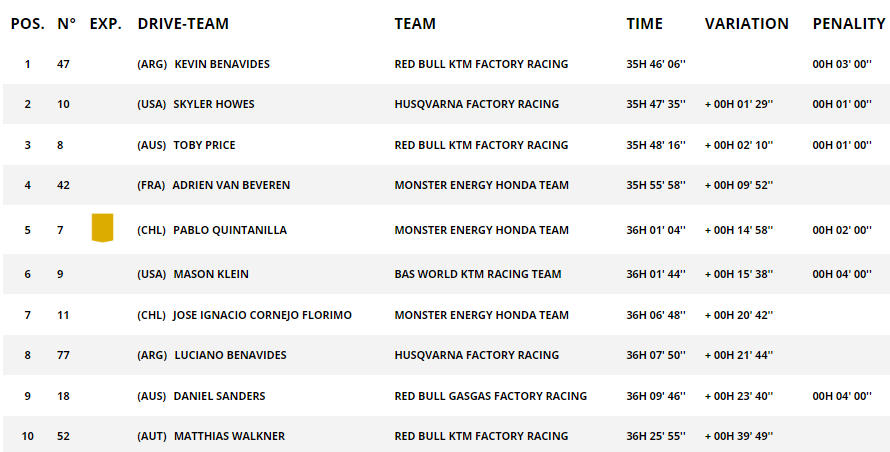Select the EXP. column header
890x452 pixels.
coord(106,24)
